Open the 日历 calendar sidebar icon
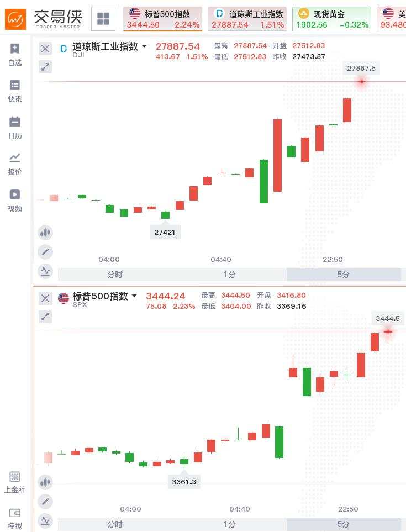The width and height of the screenshot is (406, 532). coord(15,128)
